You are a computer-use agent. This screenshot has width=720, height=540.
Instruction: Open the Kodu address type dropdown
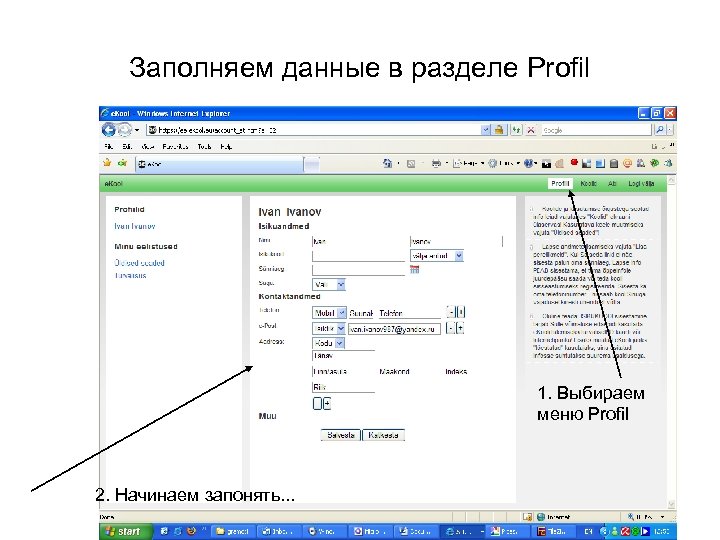[x=328, y=343]
